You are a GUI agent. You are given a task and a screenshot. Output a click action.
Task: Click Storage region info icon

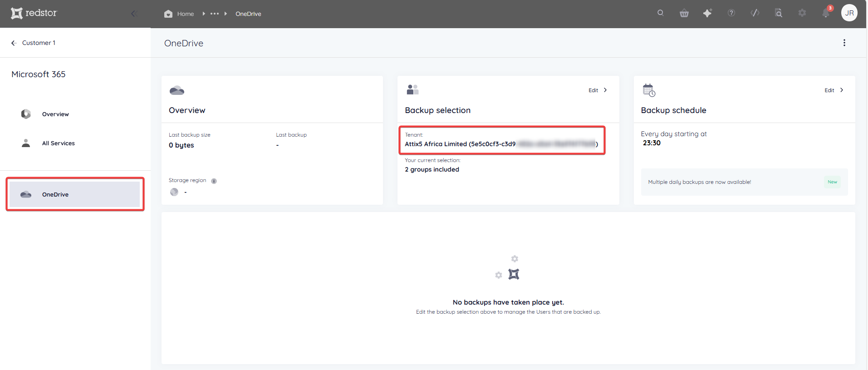(x=214, y=181)
